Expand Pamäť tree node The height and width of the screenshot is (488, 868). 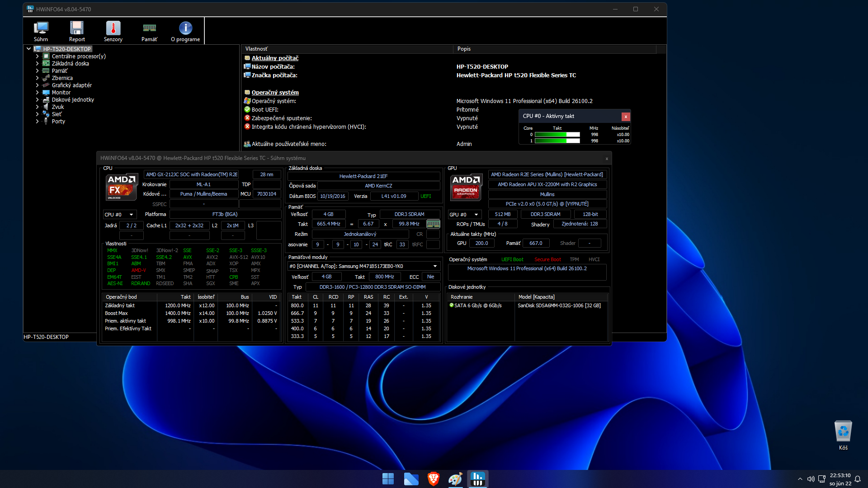point(37,71)
